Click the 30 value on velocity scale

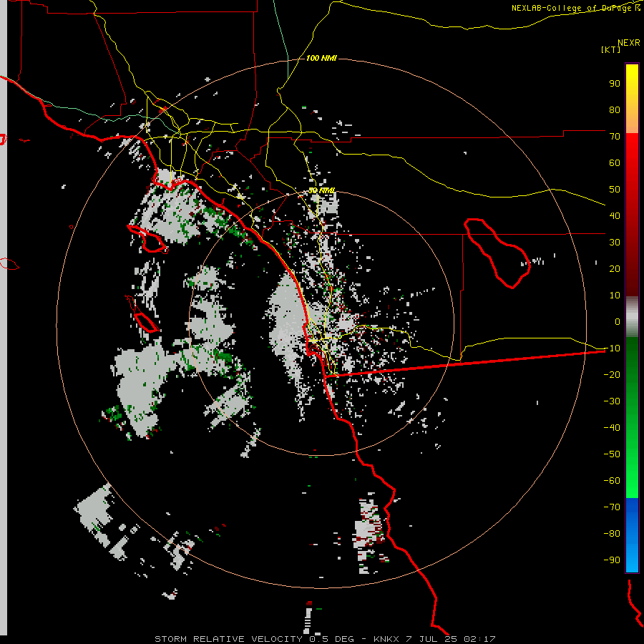tap(615, 243)
